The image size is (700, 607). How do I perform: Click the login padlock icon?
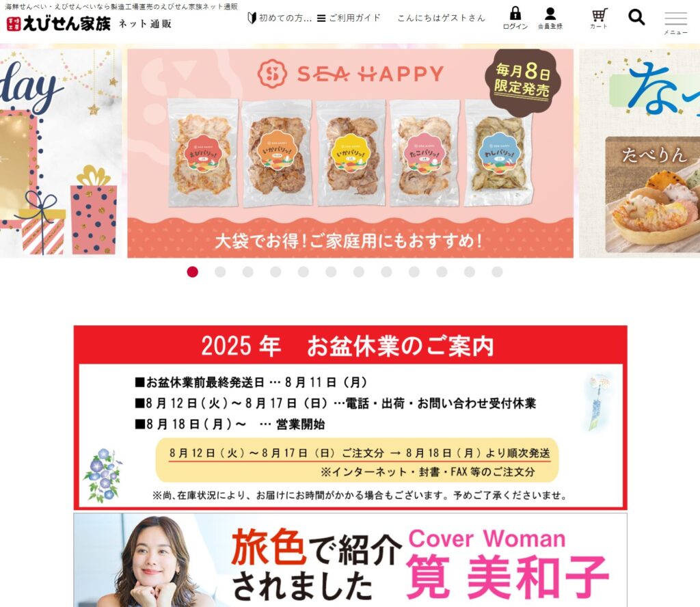pyautogui.click(x=515, y=13)
